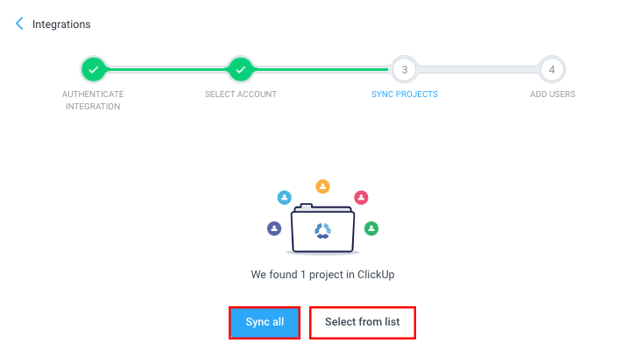
Task: Click the SYNC PROJECTS step label
Action: [x=405, y=94]
